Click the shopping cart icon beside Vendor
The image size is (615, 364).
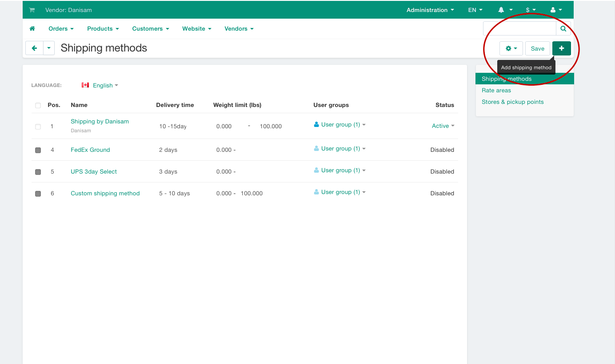tap(32, 10)
